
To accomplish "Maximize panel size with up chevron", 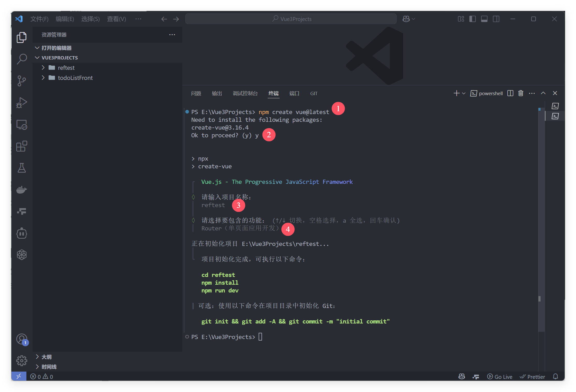I will click(543, 93).
